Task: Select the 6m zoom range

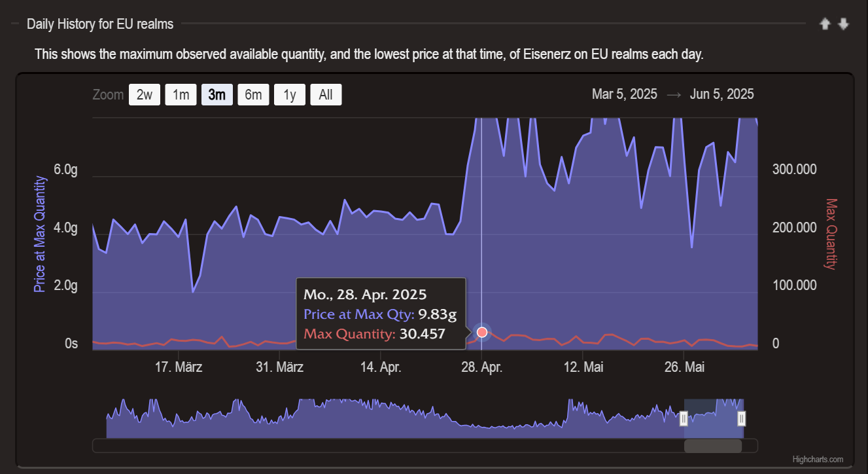Action: click(x=253, y=94)
